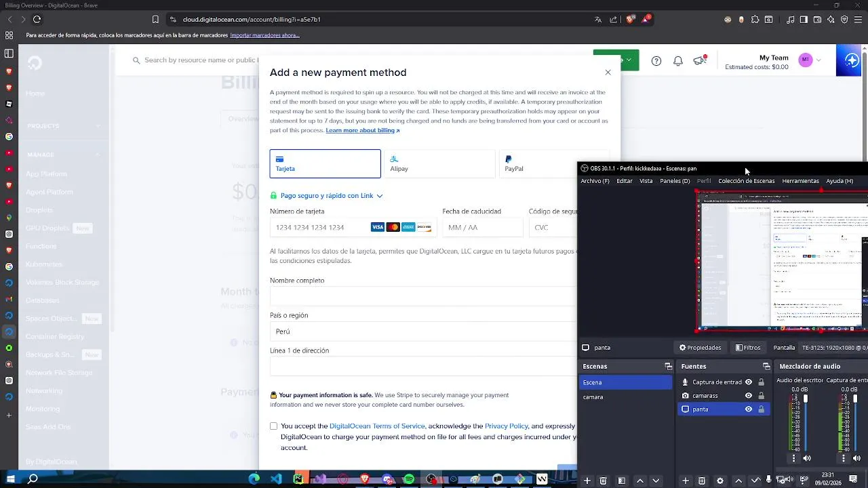Open scene filters icon below Escenas list
The image size is (868, 488).
(x=621, y=481)
